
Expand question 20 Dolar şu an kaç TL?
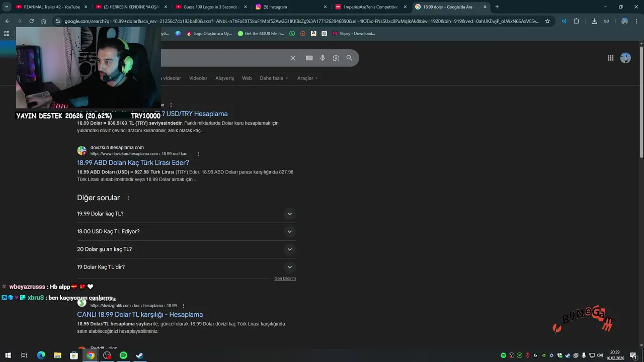coord(186,249)
